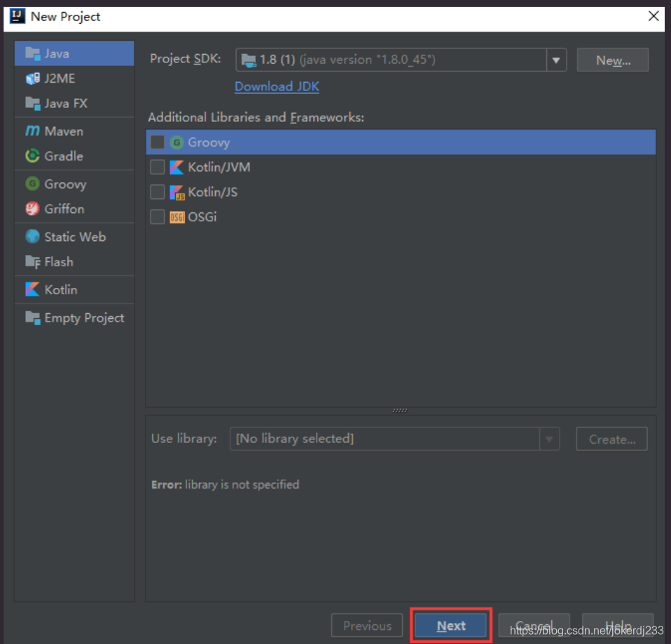Select Groovy in project types sidebar
671x644 pixels.
click(74, 184)
